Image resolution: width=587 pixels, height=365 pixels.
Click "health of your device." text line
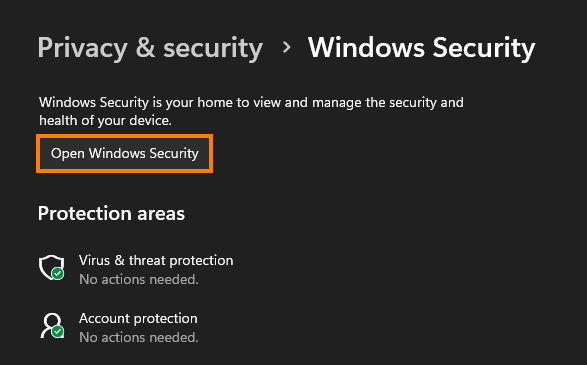click(105, 121)
